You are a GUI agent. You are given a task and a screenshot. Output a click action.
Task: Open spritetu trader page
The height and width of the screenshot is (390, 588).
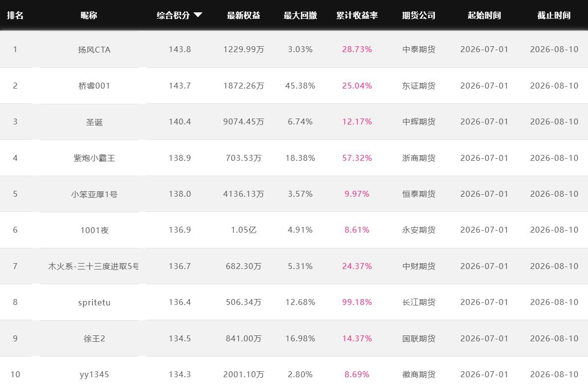94,302
